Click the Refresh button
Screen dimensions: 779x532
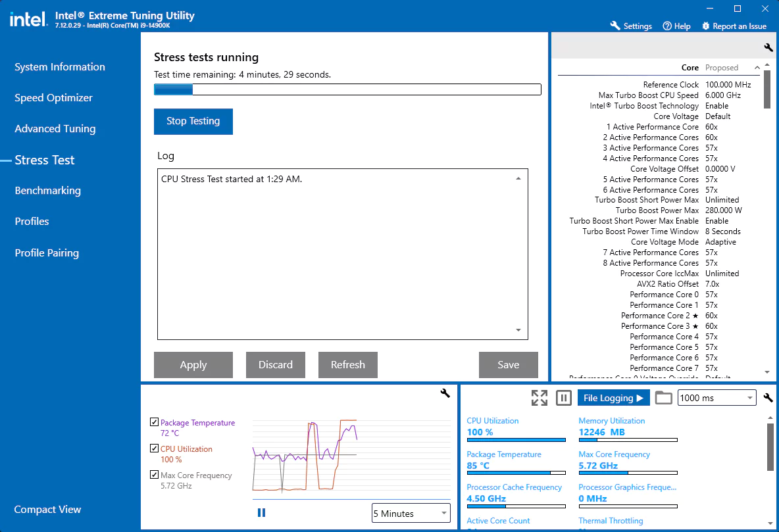[348, 364]
